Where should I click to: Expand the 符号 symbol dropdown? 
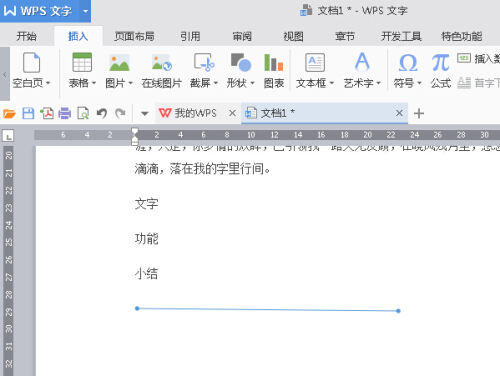pyautogui.click(x=419, y=83)
